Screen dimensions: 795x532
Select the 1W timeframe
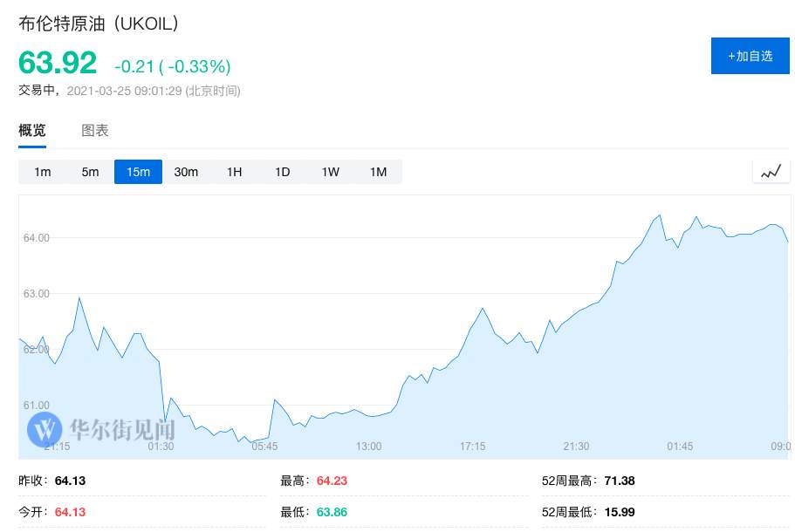pos(330,172)
